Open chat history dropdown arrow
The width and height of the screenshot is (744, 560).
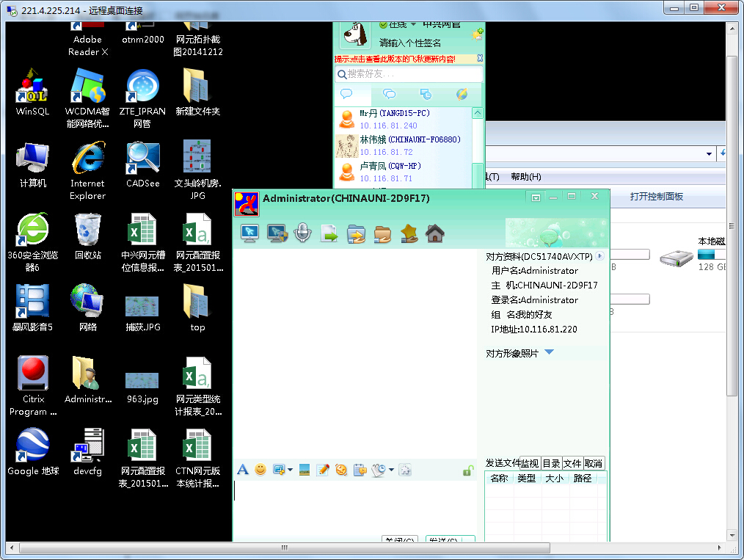click(391, 470)
